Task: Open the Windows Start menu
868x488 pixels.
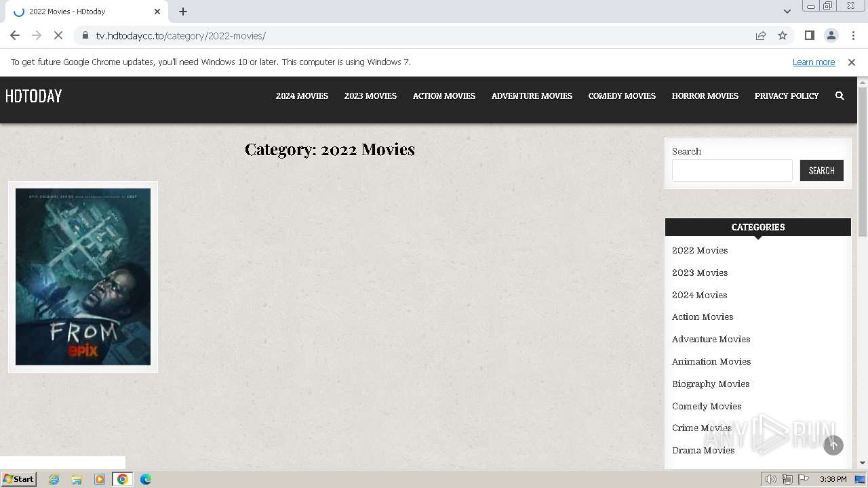Action: 18,479
